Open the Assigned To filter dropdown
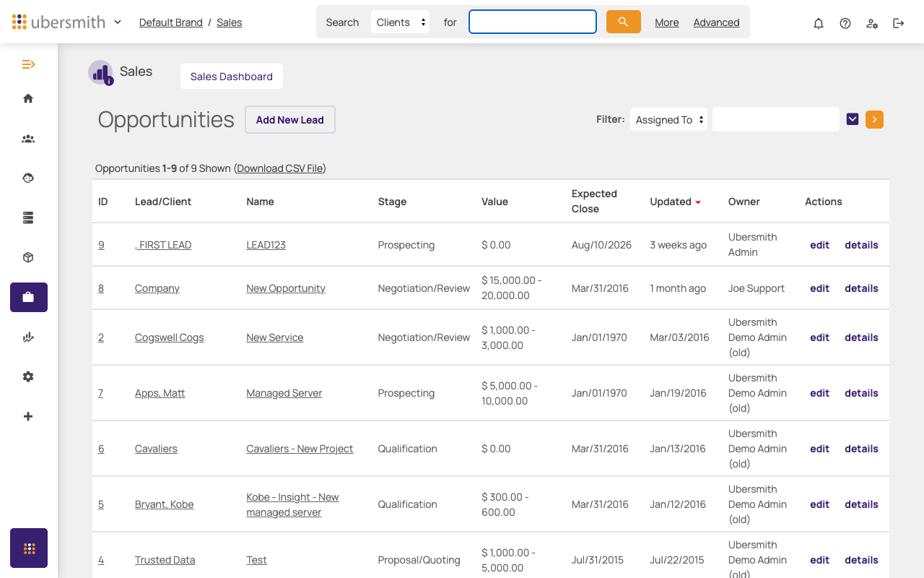 [669, 120]
